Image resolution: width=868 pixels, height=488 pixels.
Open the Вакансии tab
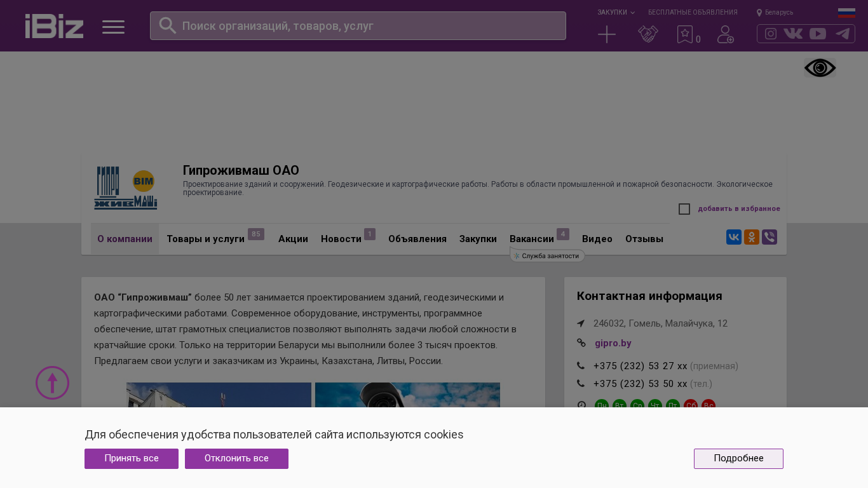coord(532,239)
